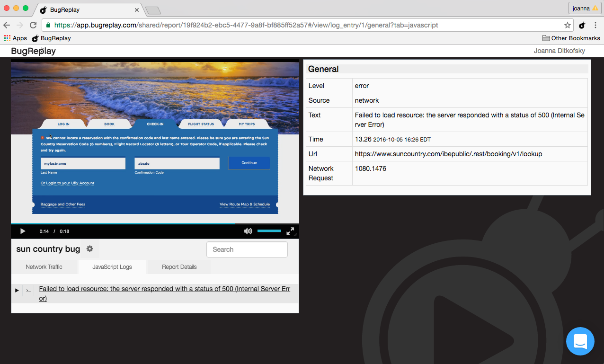The image size is (604, 364).
Task: Adjust the video volume slider
Action: tap(269, 231)
